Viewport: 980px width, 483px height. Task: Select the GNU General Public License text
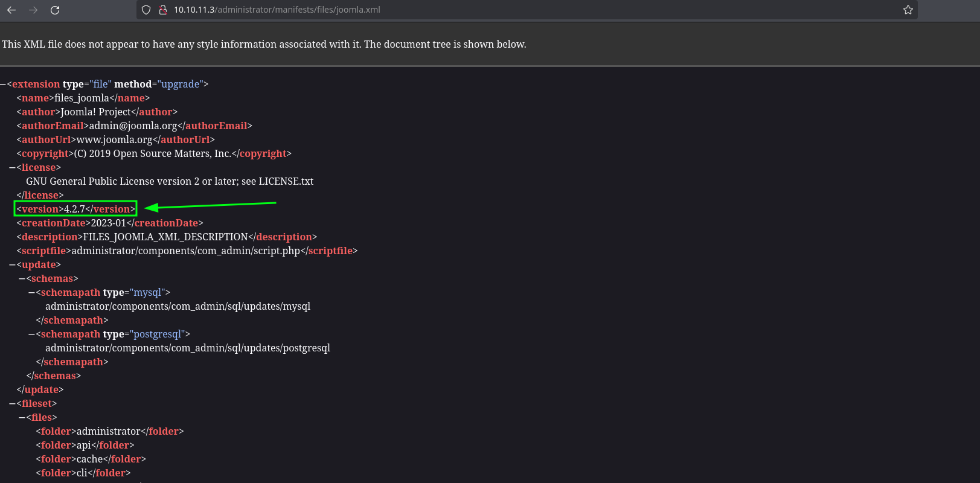(170, 181)
